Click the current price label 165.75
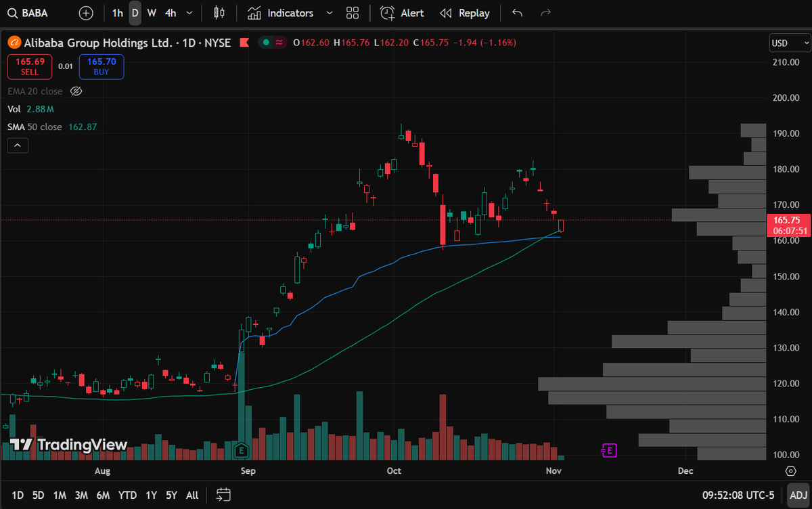 [x=788, y=225]
